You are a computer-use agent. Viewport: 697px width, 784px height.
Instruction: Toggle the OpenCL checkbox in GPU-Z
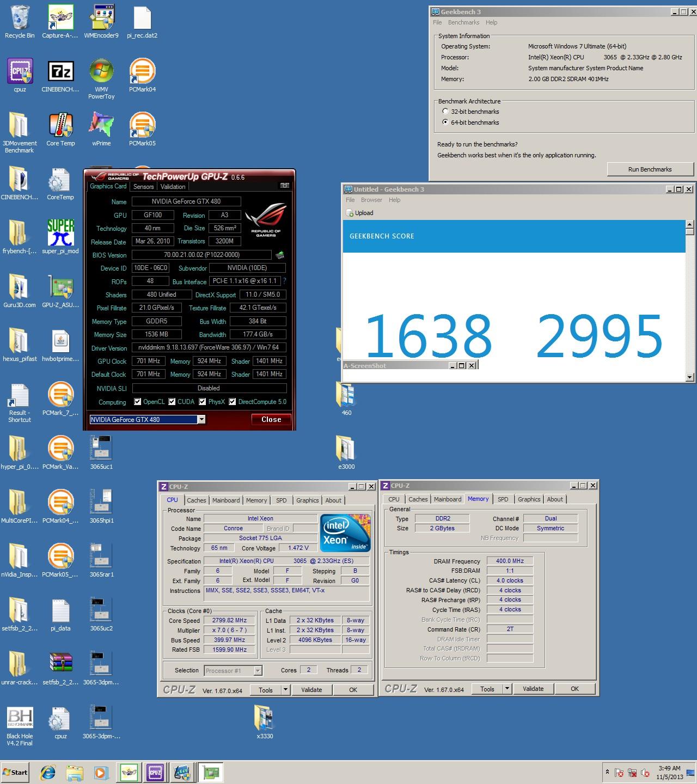[137, 402]
